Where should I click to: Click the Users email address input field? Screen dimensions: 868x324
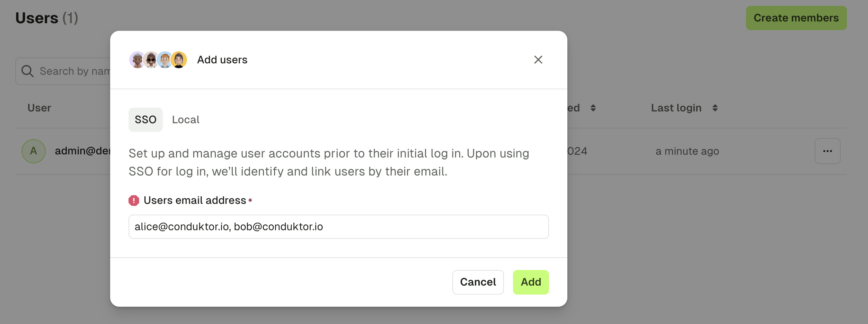pyautogui.click(x=338, y=227)
